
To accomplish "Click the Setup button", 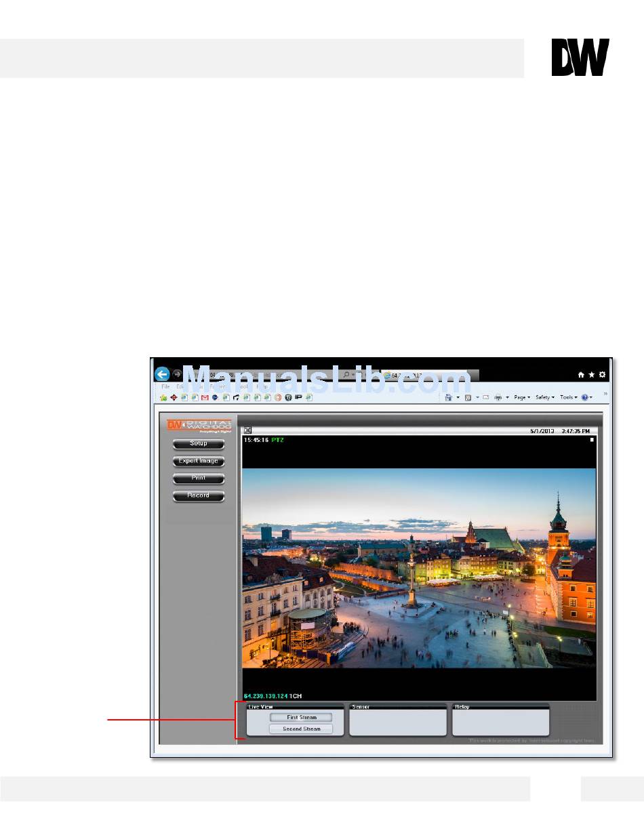I will (x=198, y=444).
